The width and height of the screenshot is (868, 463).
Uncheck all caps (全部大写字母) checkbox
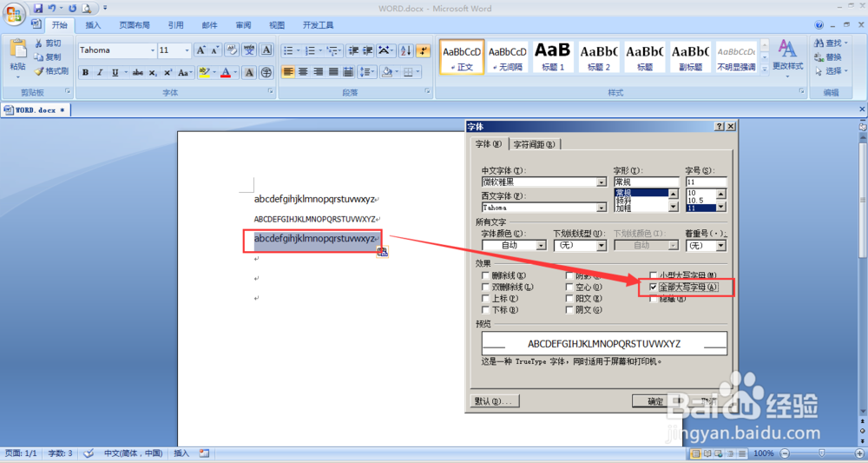point(654,287)
